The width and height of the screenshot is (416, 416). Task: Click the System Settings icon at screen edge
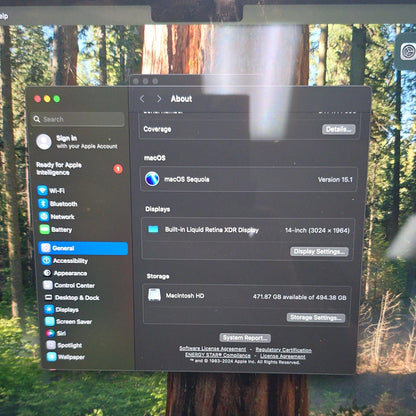(x=408, y=52)
